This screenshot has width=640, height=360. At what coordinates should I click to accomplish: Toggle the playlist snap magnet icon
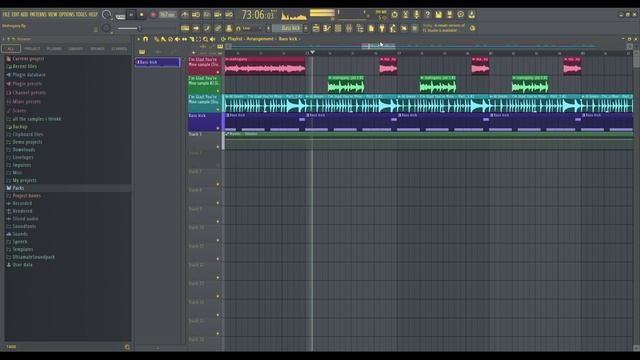[x=146, y=39]
